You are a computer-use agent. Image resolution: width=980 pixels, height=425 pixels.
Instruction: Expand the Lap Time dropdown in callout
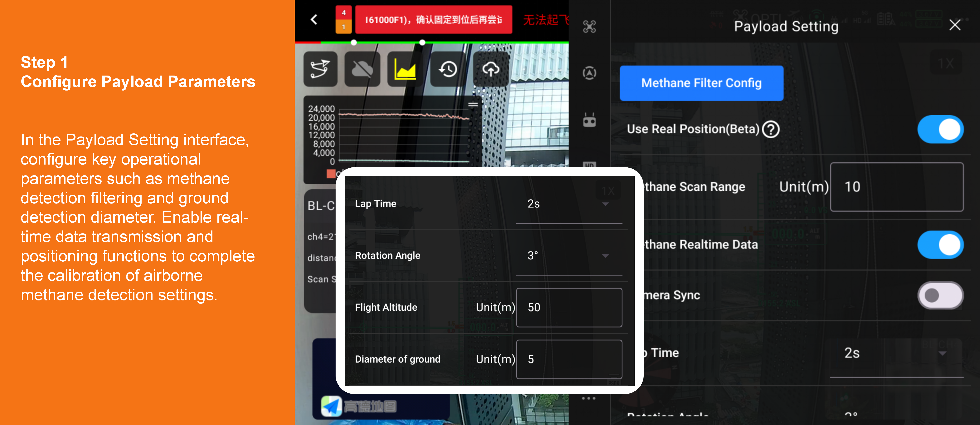[x=569, y=204]
